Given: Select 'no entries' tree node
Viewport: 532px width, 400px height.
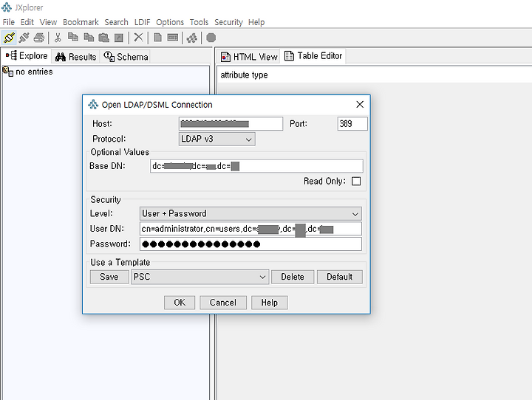Looking at the screenshot, I should pos(34,72).
